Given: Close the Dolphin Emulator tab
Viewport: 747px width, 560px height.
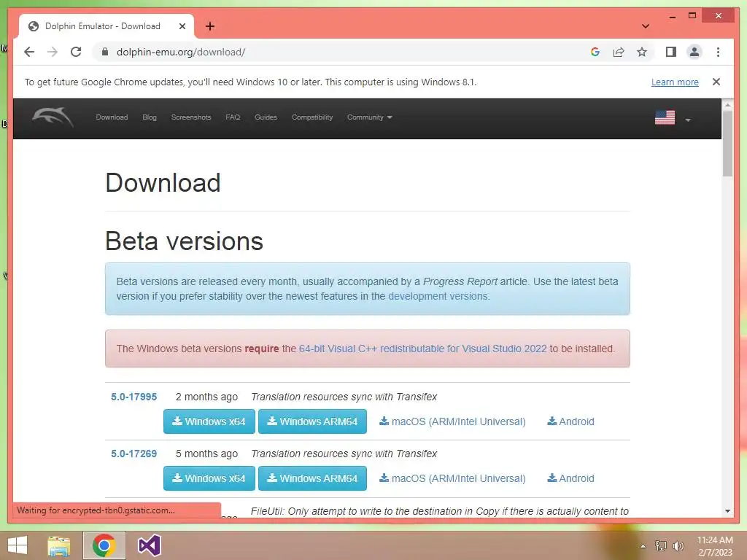Looking at the screenshot, I should click(x=182, y=26).
